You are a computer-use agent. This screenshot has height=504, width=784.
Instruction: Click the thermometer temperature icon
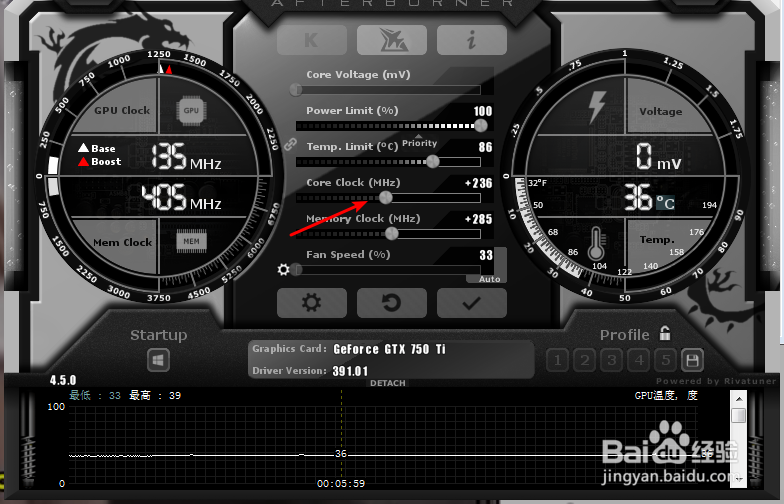(596, 243)
